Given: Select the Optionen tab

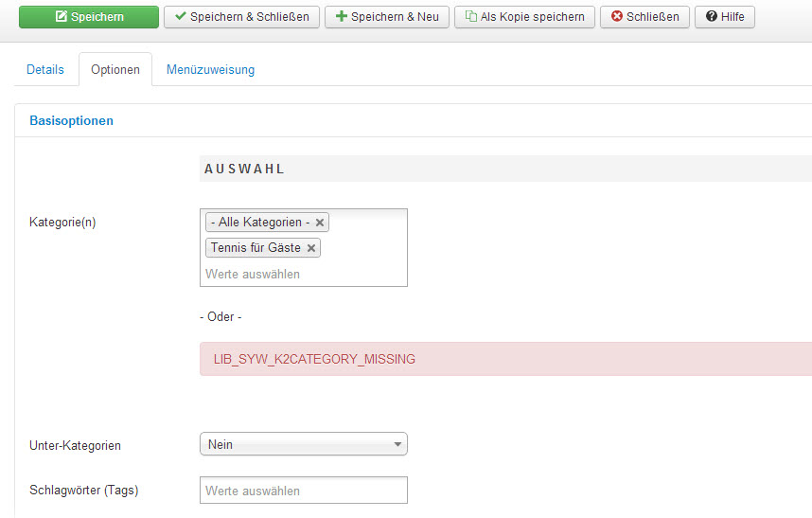Looking at the screenshot, I should 115,70.
